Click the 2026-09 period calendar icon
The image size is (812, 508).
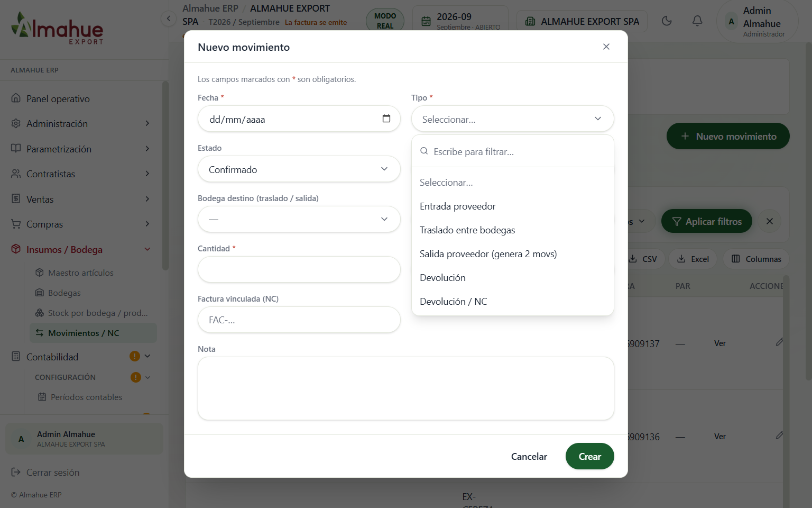[426, 21]
